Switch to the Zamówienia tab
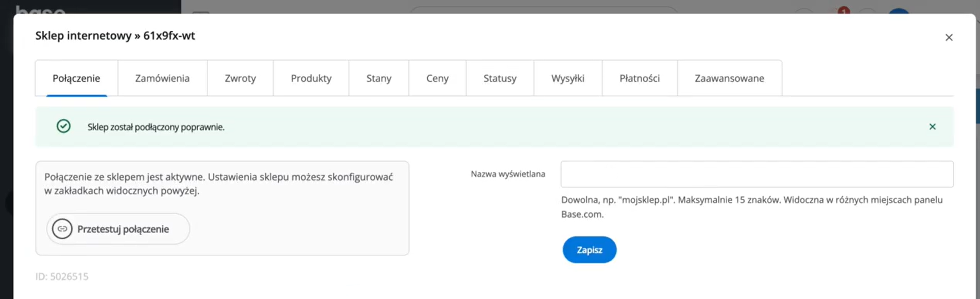This screenshot has height=299, width=980. [162, 78]
